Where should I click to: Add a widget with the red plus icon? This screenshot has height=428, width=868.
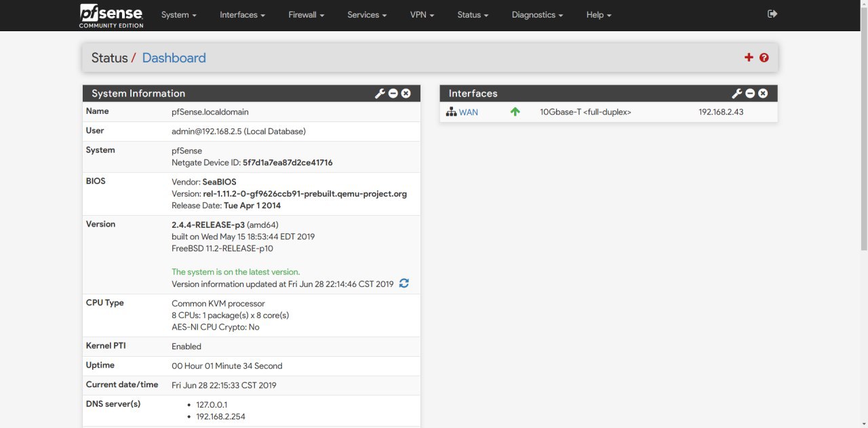[749, 58]
